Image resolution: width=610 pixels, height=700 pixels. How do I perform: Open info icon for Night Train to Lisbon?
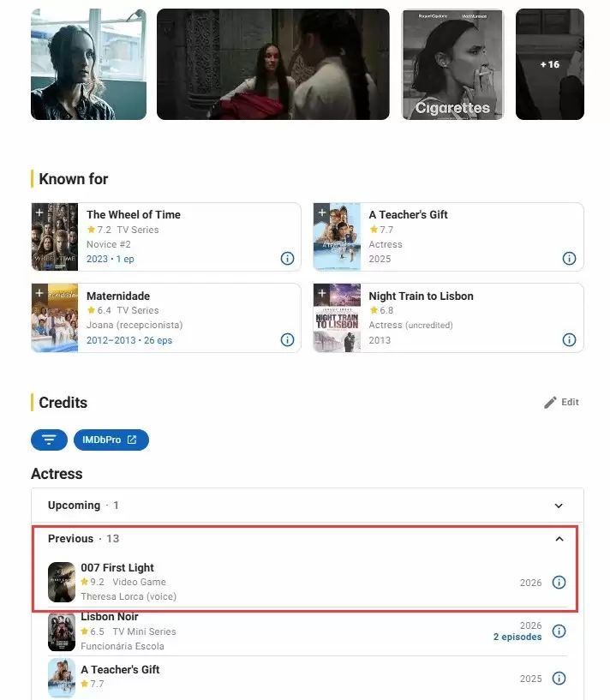pos(569,340)
